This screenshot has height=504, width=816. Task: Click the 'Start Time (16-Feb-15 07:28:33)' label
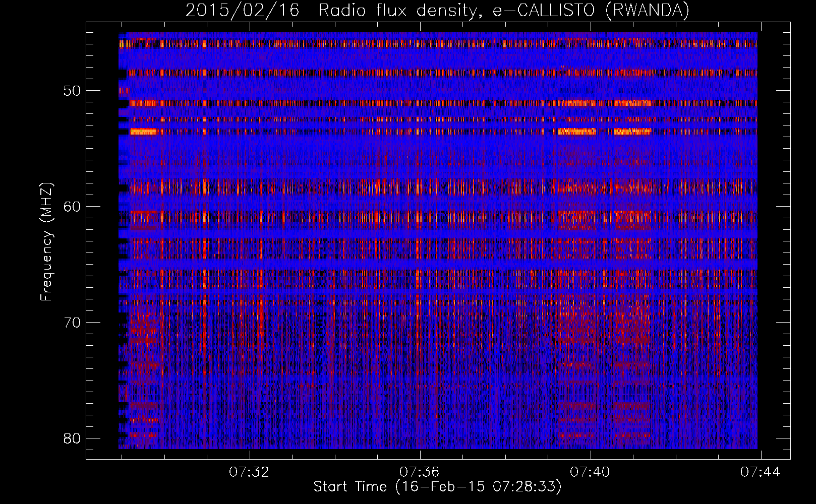pos(437,487)
